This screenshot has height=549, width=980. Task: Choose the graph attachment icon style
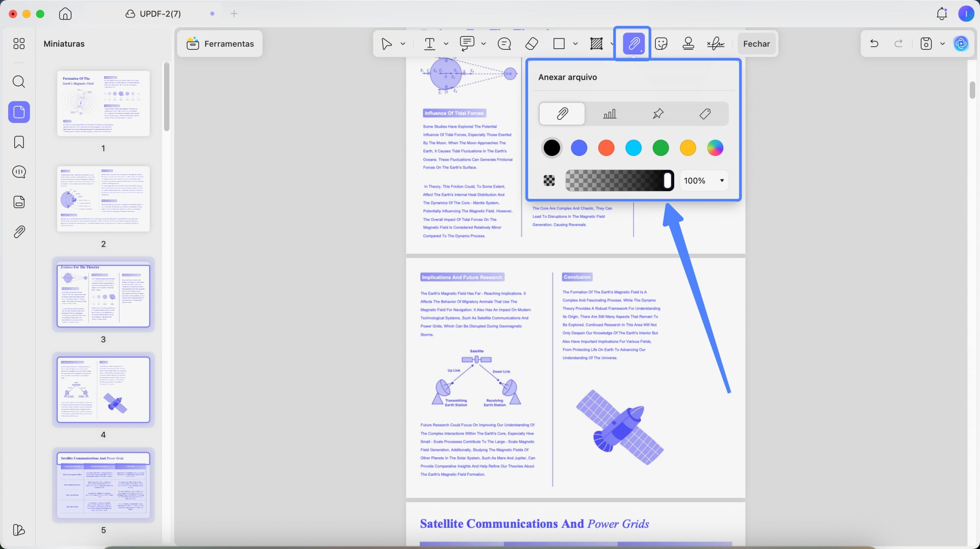[610, 113]
